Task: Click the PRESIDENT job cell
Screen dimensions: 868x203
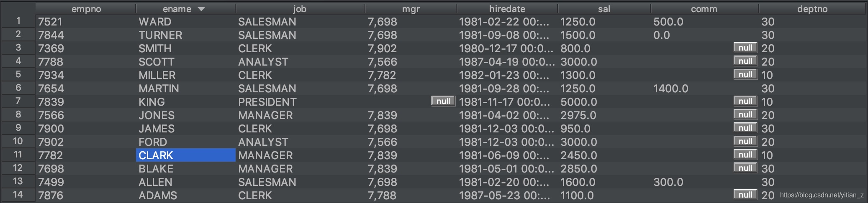Action: click(300, 101)
